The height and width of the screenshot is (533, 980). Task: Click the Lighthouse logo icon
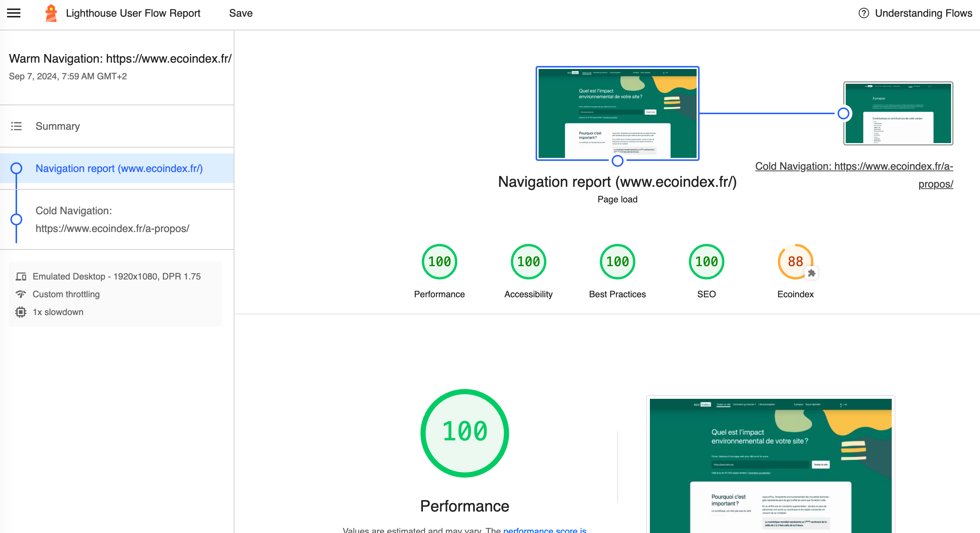[51, 13]
